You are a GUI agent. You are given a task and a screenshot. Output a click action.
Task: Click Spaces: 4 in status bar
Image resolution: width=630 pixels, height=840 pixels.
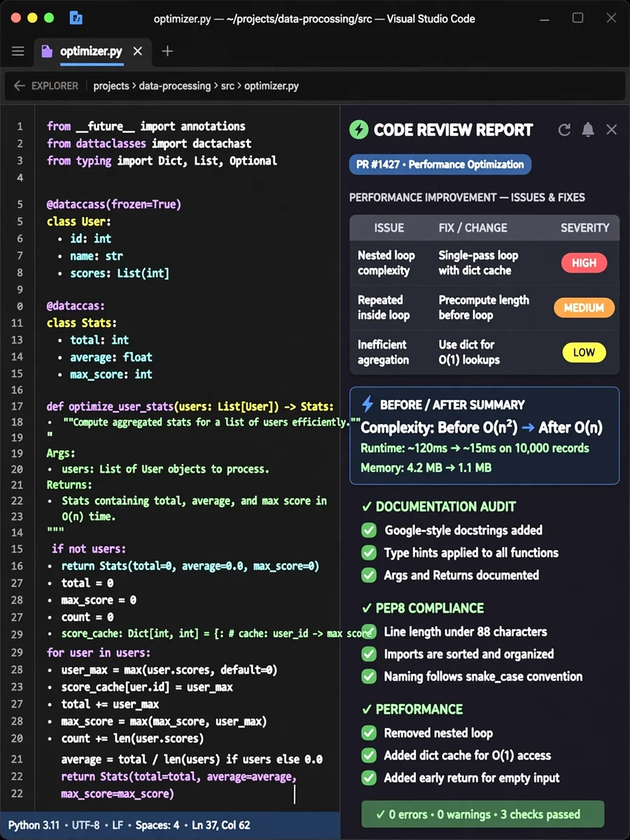coord(157,825)
